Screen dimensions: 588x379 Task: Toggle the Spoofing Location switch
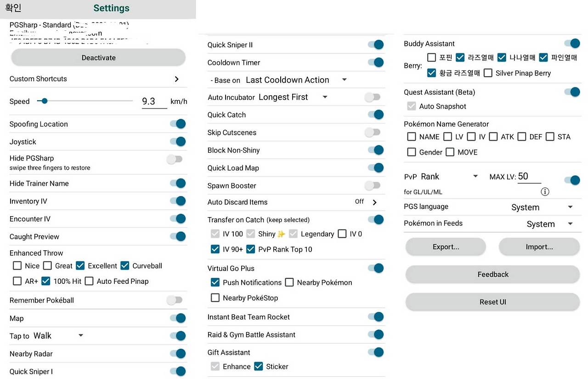(178, 124)
